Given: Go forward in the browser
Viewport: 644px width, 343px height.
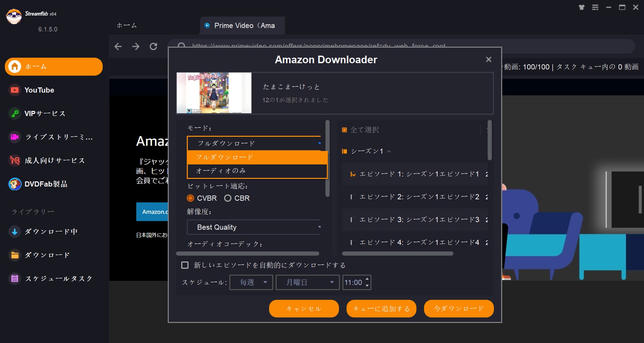Looking at the screenshot, I should 136,46.
